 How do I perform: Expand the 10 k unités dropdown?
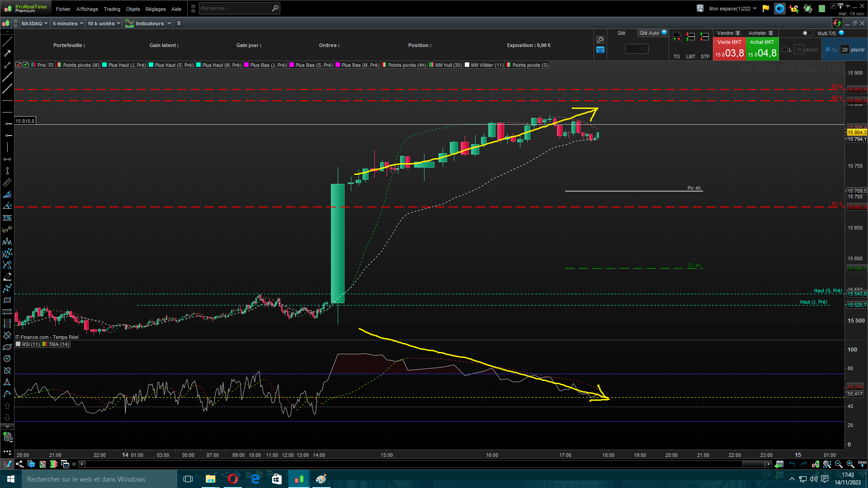(x=104, y=23)
